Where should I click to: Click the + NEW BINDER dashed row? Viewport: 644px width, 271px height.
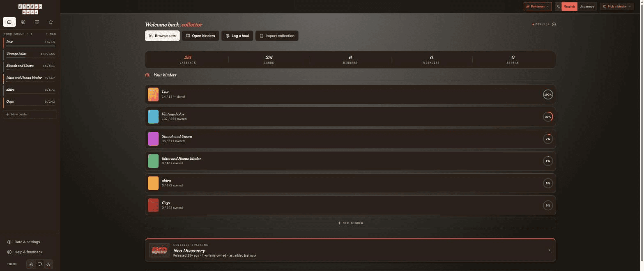pos(350,223)
